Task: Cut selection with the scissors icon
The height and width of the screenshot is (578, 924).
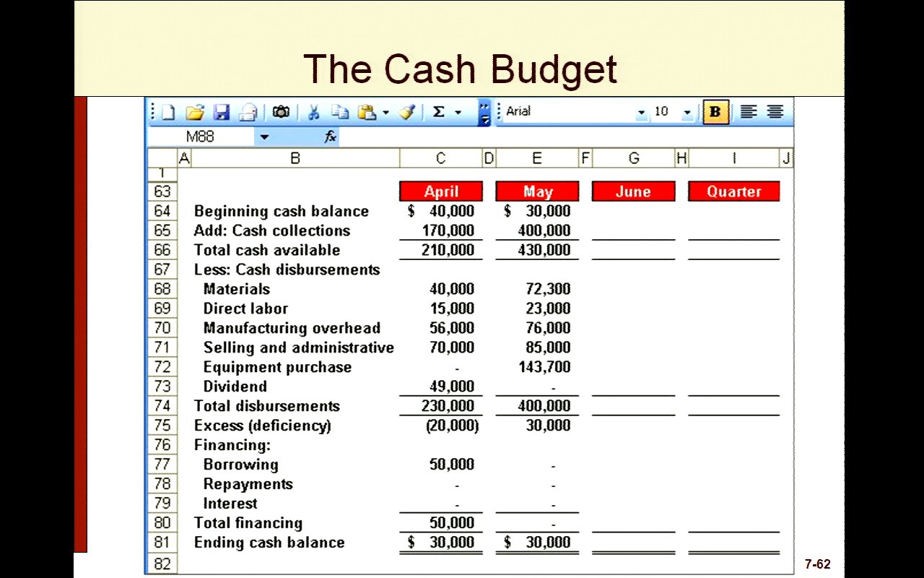Action: tap(313, 112)
